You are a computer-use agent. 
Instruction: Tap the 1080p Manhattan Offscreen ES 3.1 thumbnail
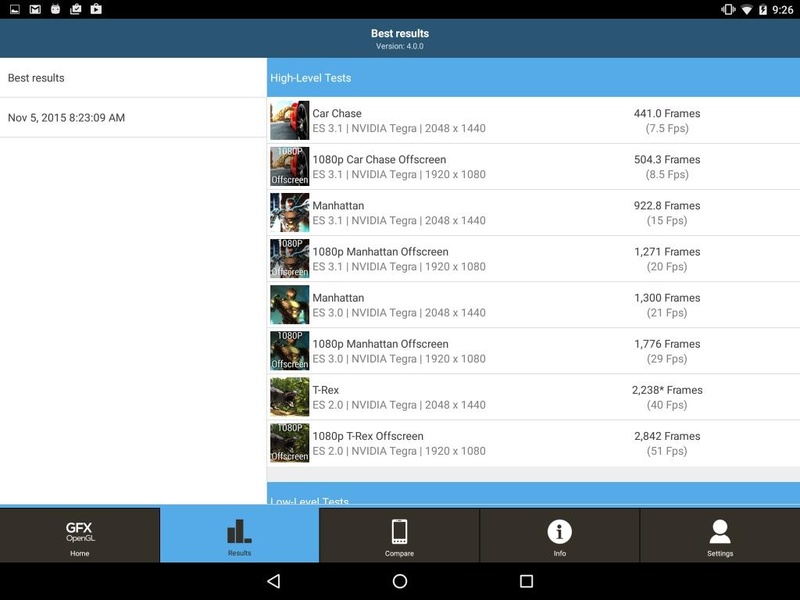click(289, 259)
